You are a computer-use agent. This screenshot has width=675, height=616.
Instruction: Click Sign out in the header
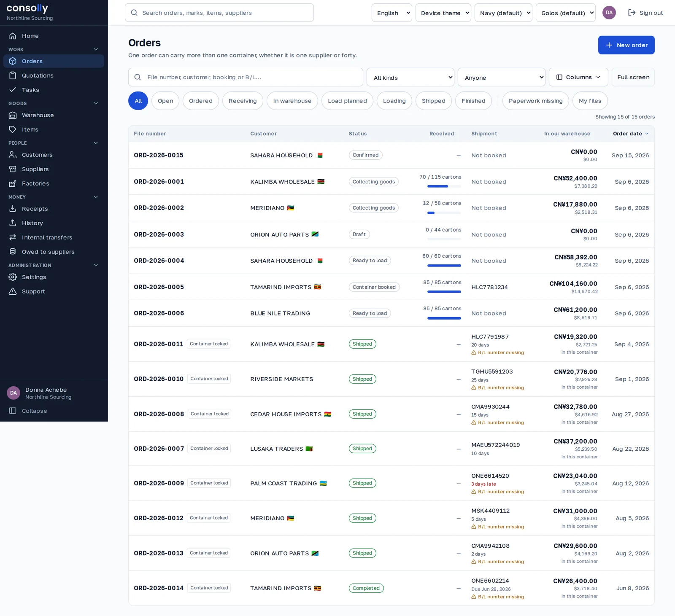click(645, 13)
